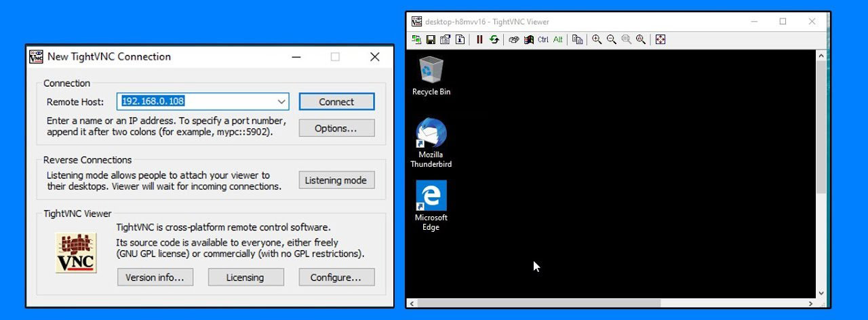The height and width of the screenshot is (320, 868).
Task: Select Mozilla Thunderbird desktop shortcut
Action: (x=431, y=143)
